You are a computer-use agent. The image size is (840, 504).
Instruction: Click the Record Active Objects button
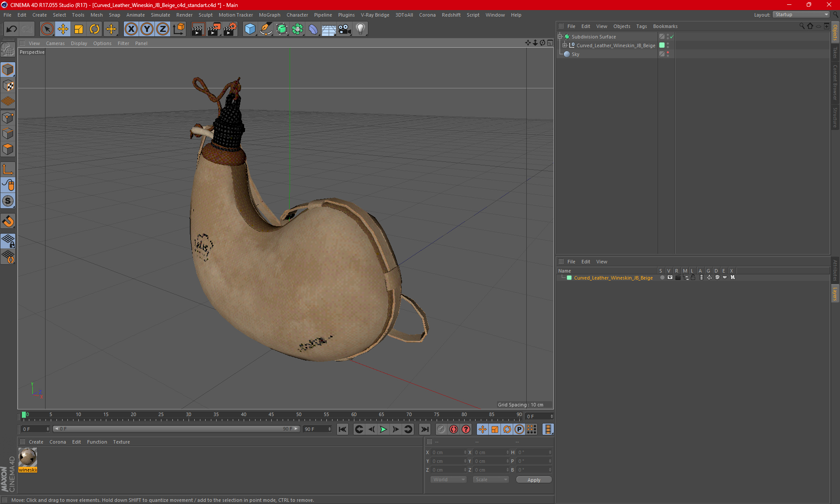point(441,429)
